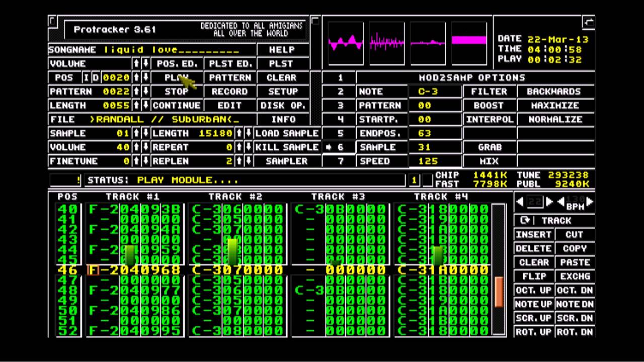Select previous SAMPLE with the down arrow
644x362 pixels.
click(x=145, y=133)
